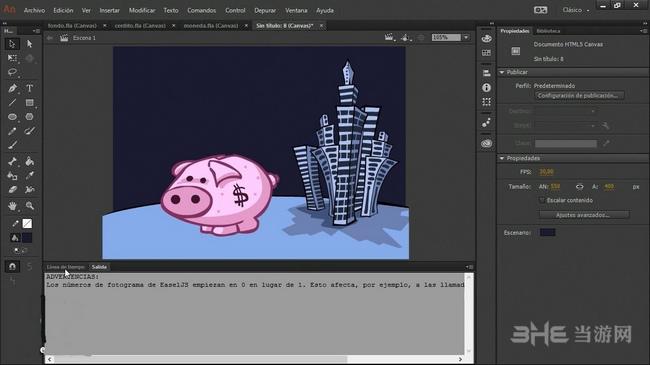Select the Oval tool

[12, 117]
